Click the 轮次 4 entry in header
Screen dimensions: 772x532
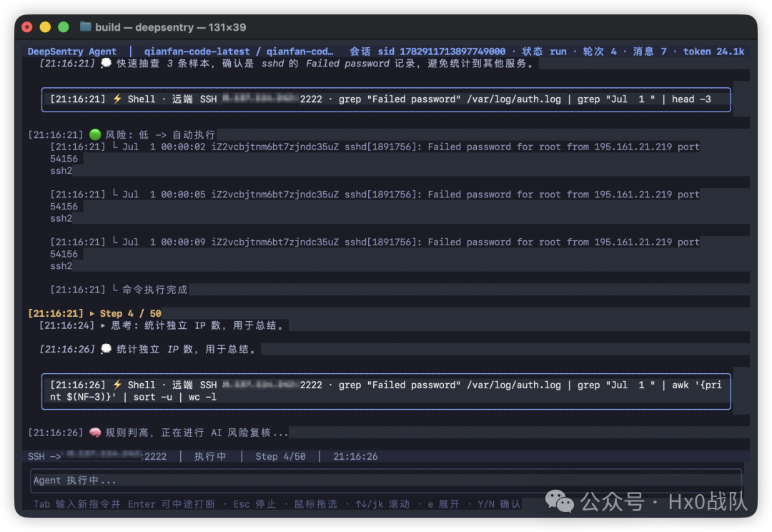pyautogui.click(x=600, y=51)
